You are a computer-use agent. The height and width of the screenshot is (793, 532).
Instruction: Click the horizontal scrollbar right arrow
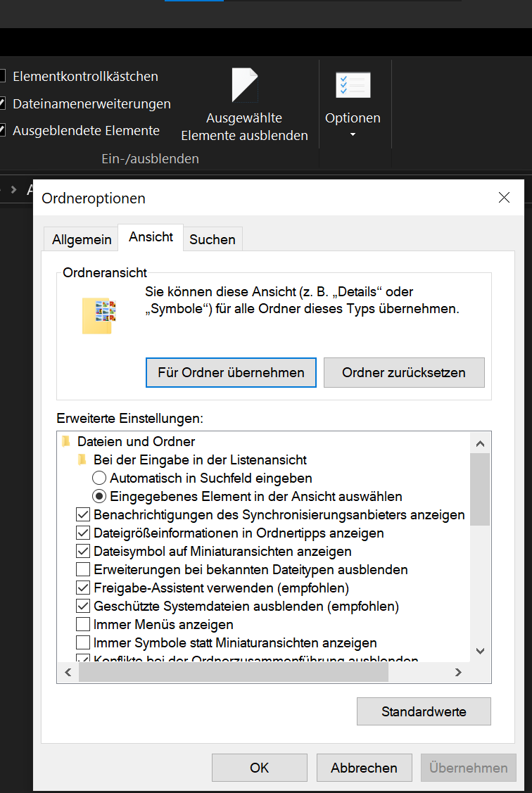point(458,673)
